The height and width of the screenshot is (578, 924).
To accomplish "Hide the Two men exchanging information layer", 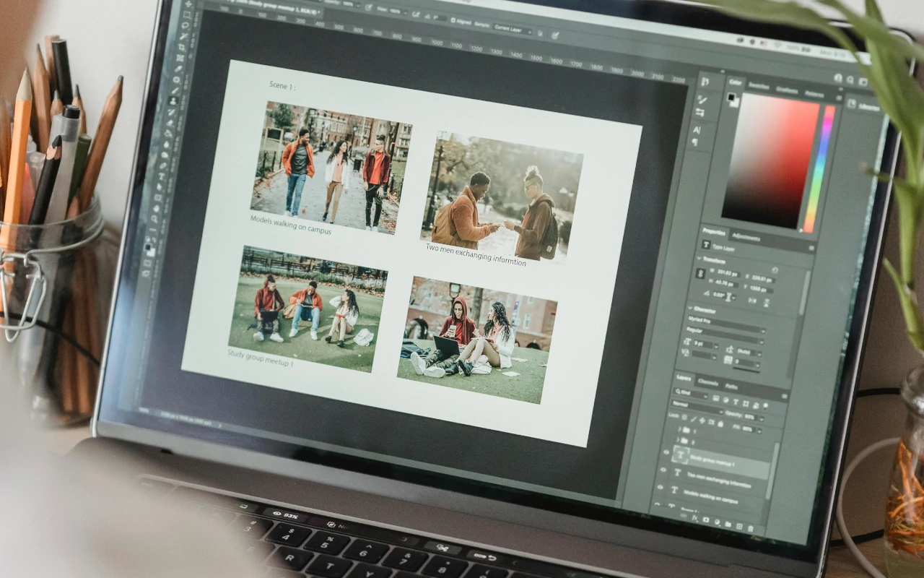I will pos(663,469).
